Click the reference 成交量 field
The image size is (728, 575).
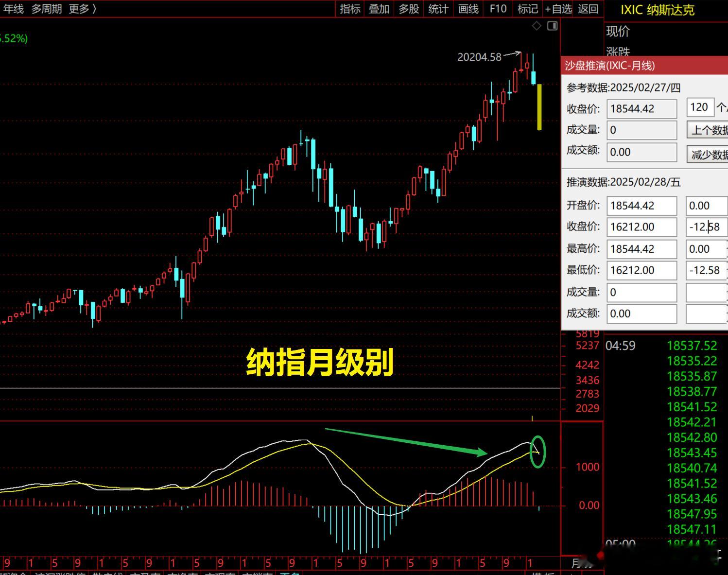(641, 130)
